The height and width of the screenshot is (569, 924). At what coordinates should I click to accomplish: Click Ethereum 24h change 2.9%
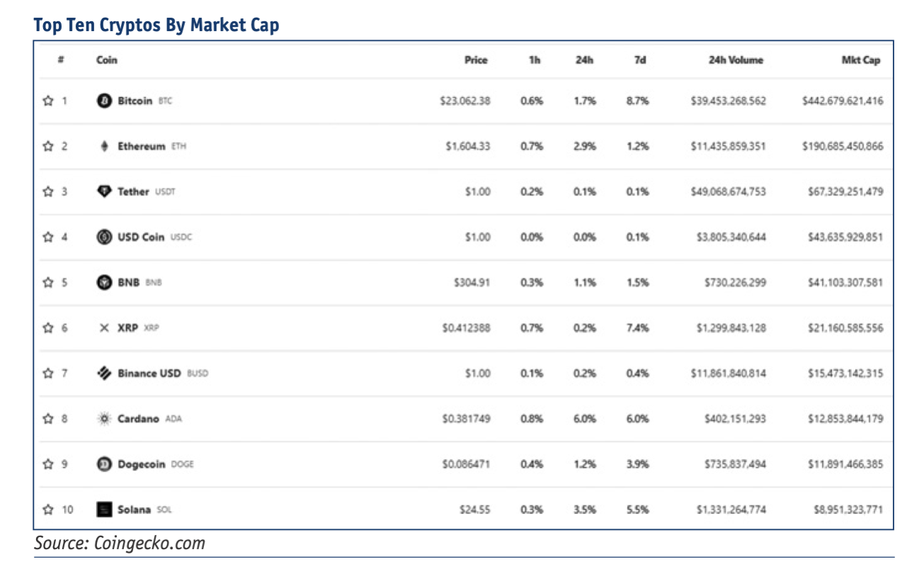pos(585,147)
